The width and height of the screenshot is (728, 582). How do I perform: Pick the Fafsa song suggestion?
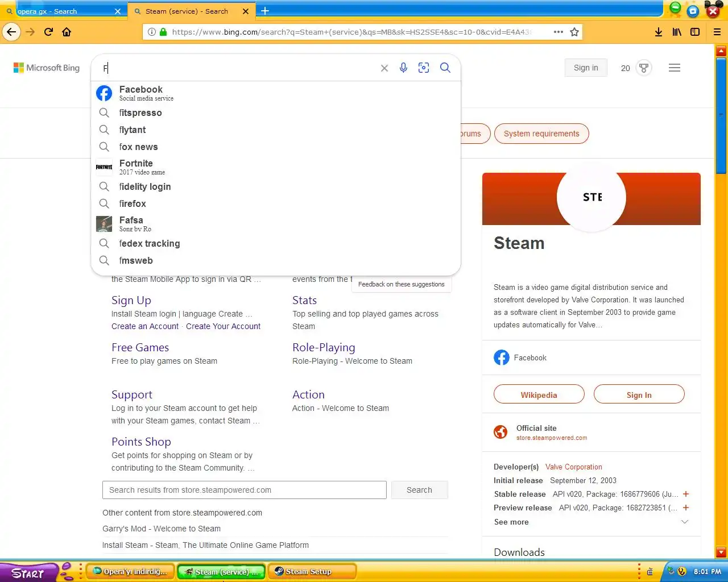click(276, 223)
